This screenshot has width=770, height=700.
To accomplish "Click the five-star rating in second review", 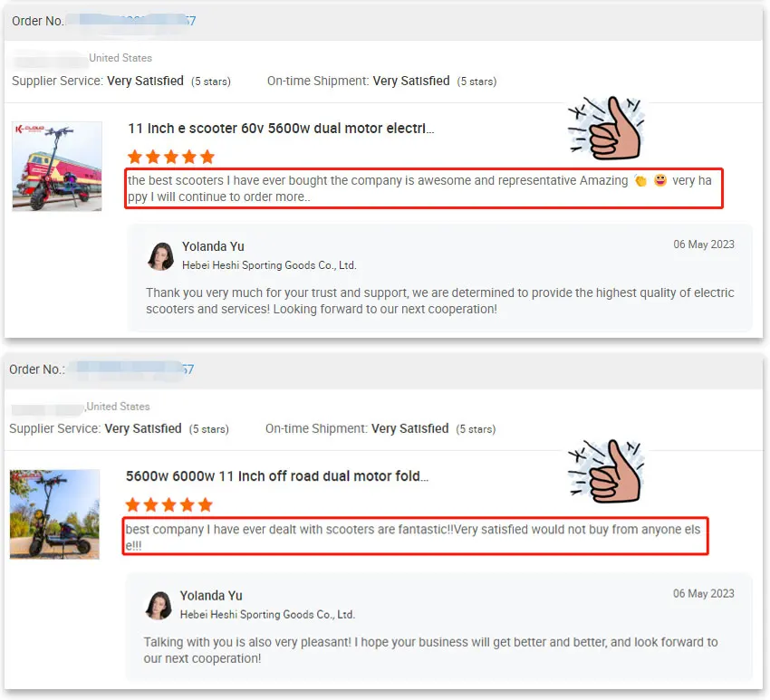I will pos(168,504).
